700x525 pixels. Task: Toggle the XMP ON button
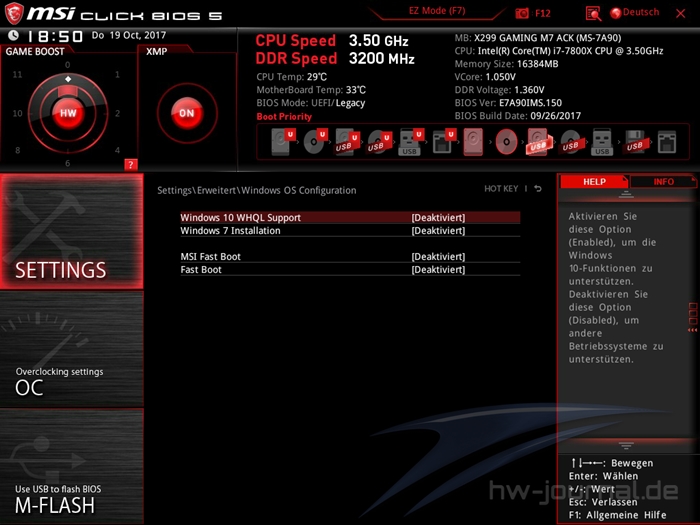(x=187, y=113)
